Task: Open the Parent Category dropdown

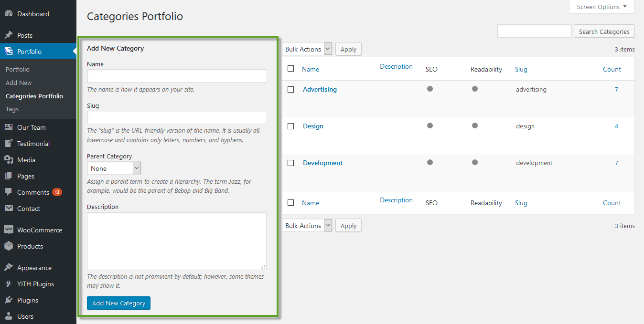Action: pyautogui.click(x=114, y=168)
